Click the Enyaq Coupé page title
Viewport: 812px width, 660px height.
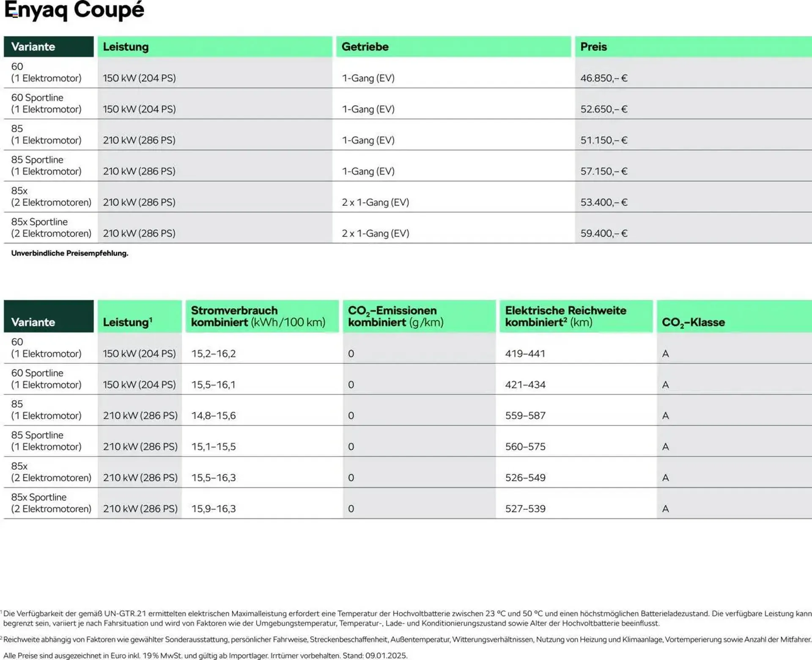(x=74, y=10)
